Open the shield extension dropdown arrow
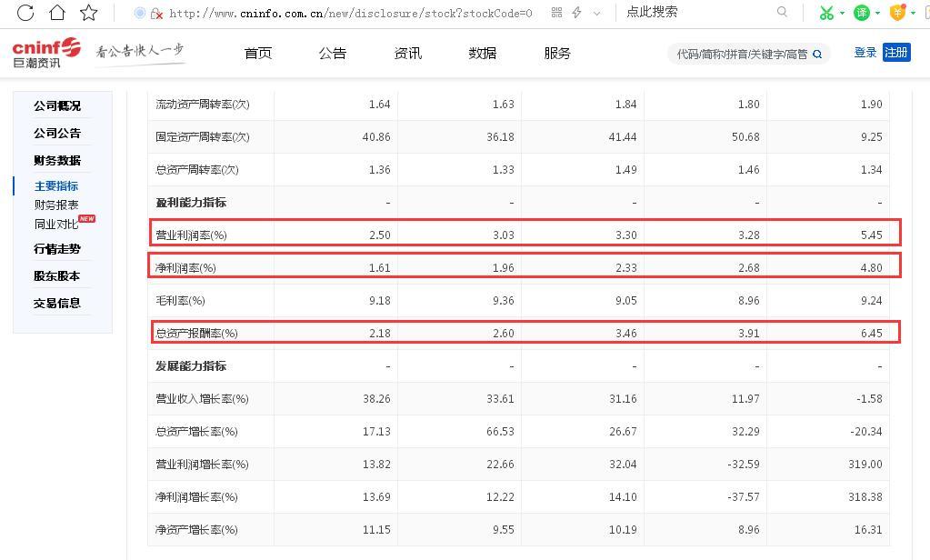Viewport: 930px width, 560px height. pyautogui.click(x=913, y=13)
